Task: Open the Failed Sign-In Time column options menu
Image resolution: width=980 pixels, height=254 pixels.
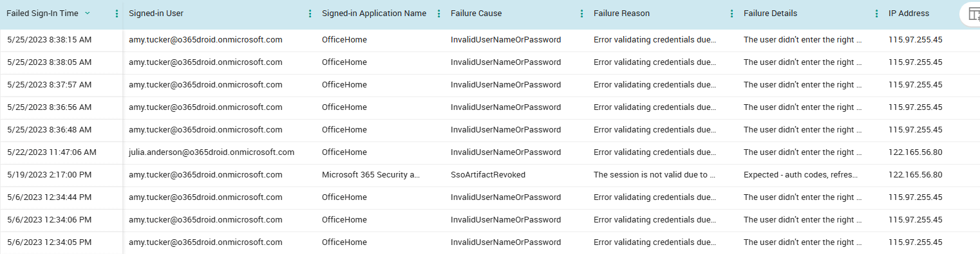Action: click(x=117, y=14)
